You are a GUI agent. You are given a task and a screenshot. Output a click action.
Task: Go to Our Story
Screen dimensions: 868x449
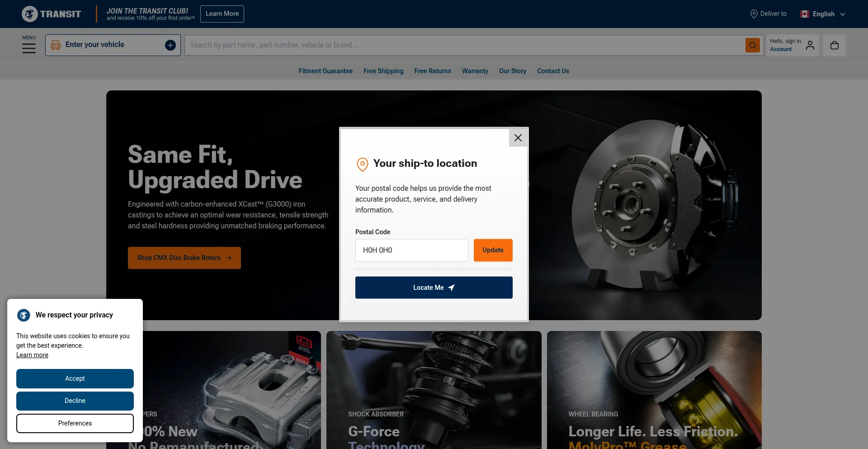(513, 71)
